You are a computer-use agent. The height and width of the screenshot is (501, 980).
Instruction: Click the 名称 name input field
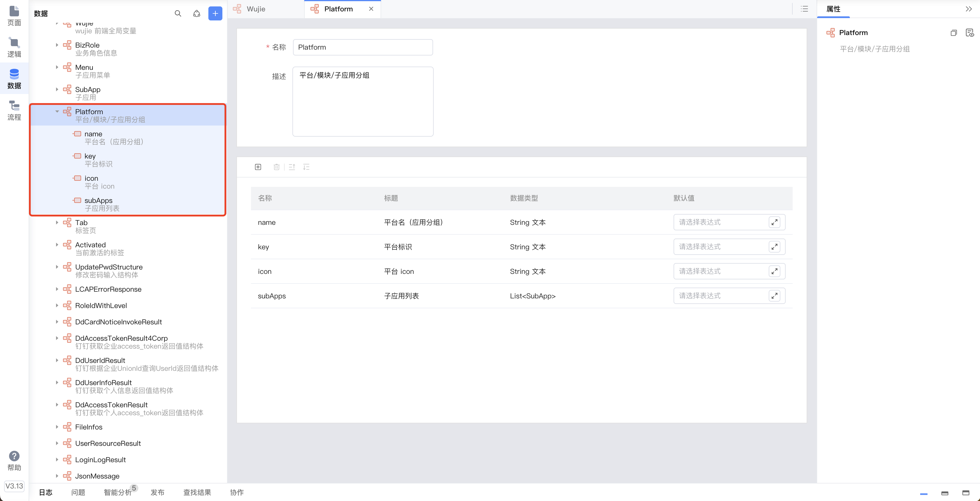pyautogui.click(x=362, y=47)
